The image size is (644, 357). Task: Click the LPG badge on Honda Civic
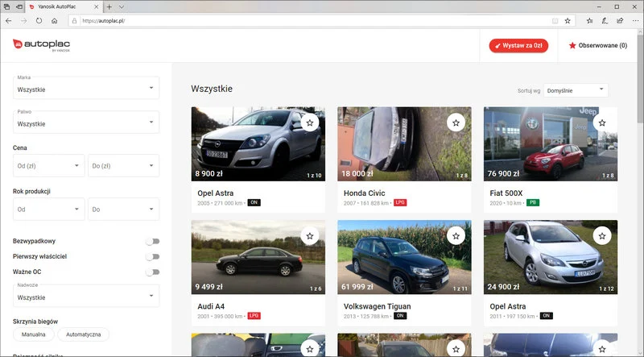coord(400,203)
